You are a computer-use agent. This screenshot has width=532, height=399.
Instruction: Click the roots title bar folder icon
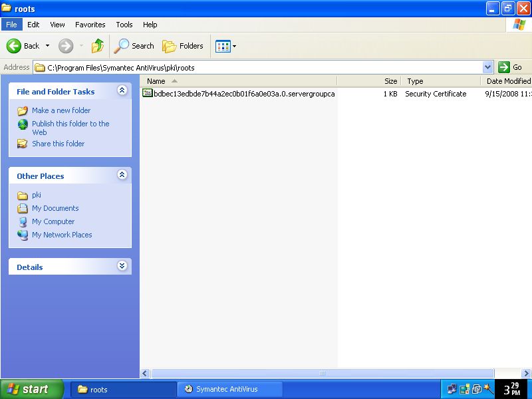click(7, 8)
